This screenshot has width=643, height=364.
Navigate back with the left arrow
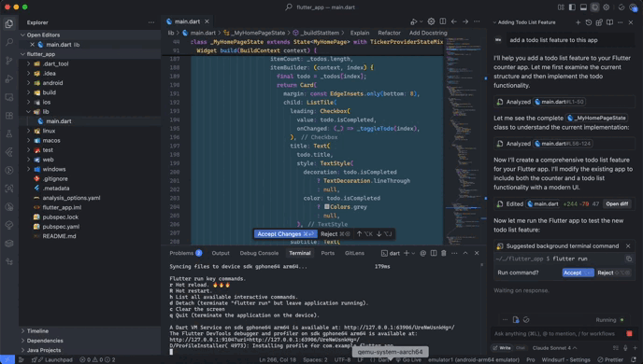[x=454, y=21]
